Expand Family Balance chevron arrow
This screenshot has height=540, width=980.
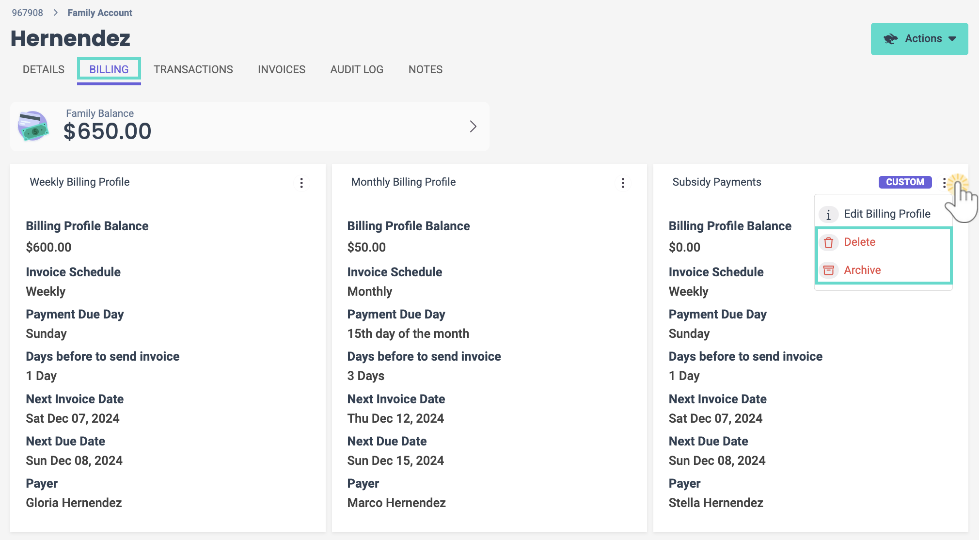[473, 127]
